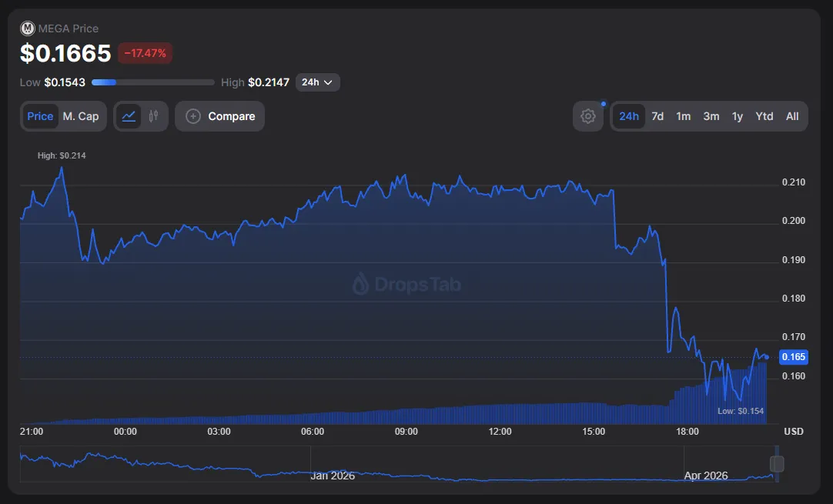
Task: Click the 0.165 current price label
Action: 794,357
